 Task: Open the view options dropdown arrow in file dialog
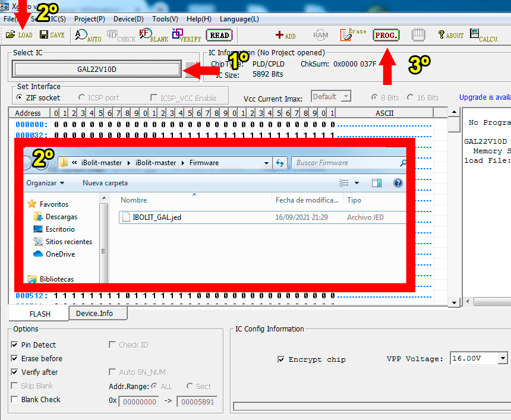357,183
